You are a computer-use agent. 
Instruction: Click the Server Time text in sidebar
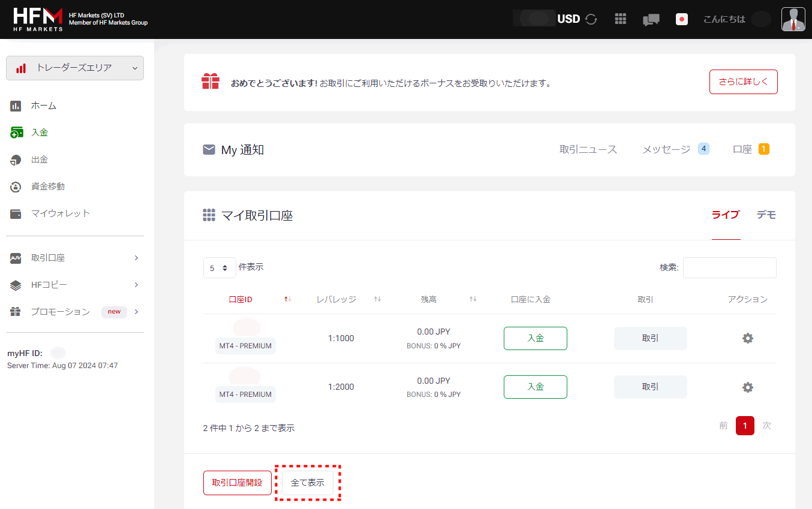point(62,365)
